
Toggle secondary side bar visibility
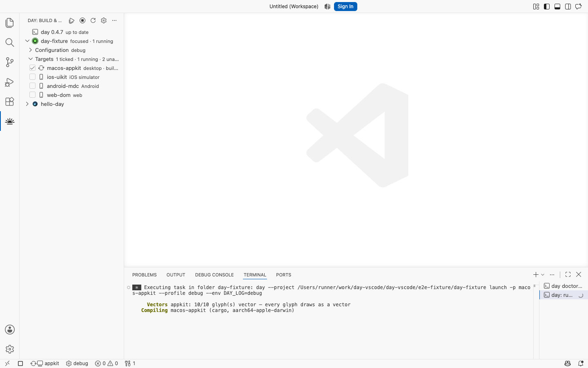568,7
